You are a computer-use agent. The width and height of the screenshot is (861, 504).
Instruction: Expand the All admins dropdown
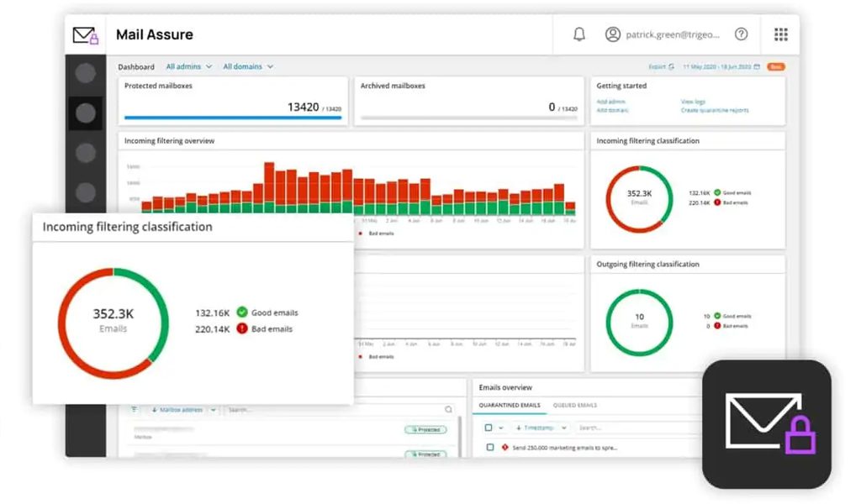(x=189, y=66)
